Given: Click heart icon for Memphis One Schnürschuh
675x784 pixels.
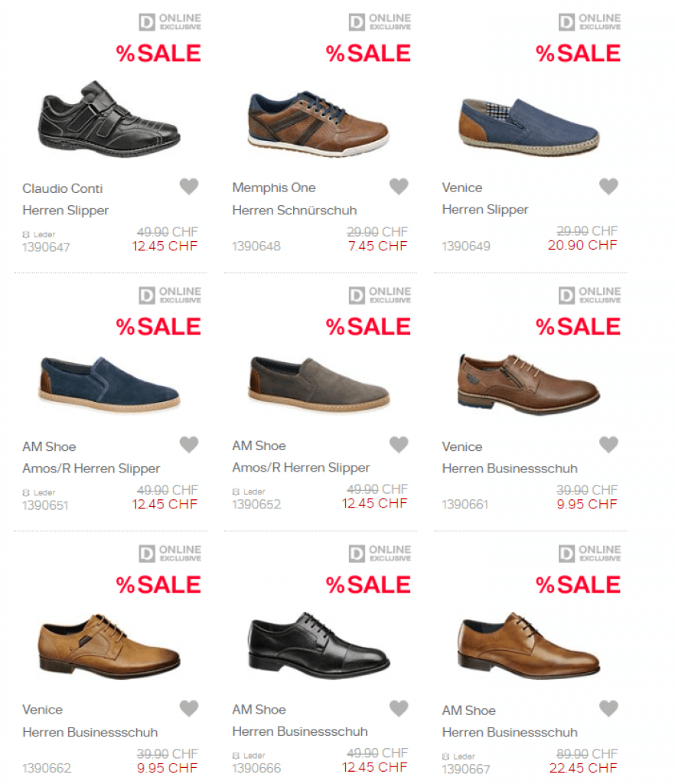Looking at the screenshot, I should [x=399, y=186].
